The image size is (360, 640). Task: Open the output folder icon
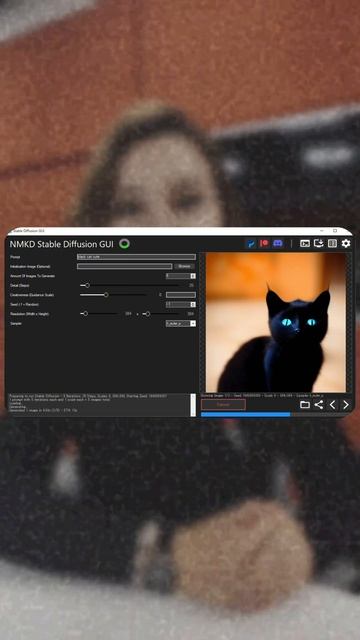click(x=305, y=405)
